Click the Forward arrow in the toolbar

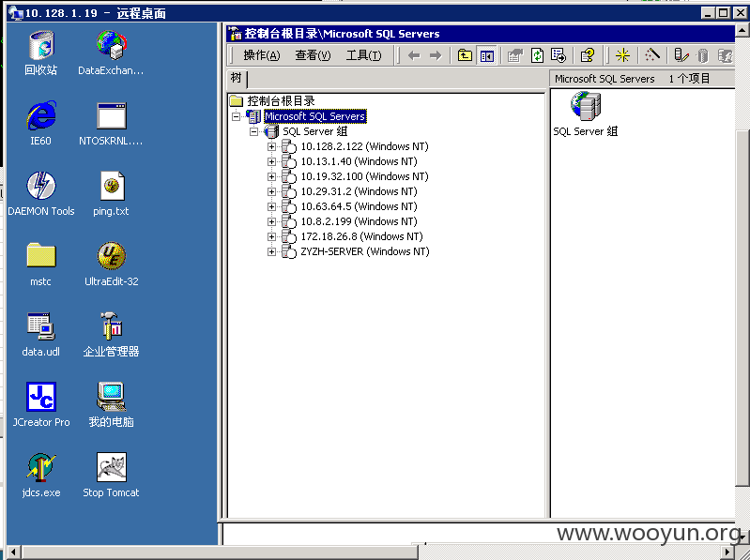click(x=436, y=56)
